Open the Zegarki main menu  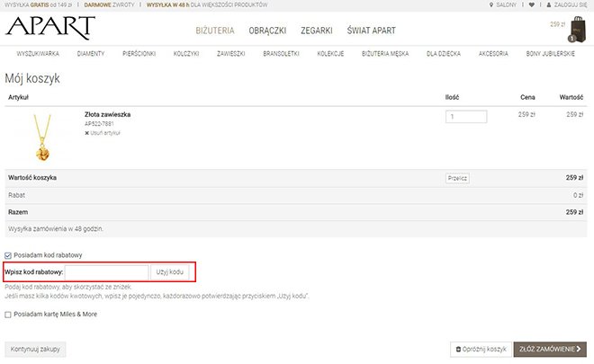(x=317, y=31)
